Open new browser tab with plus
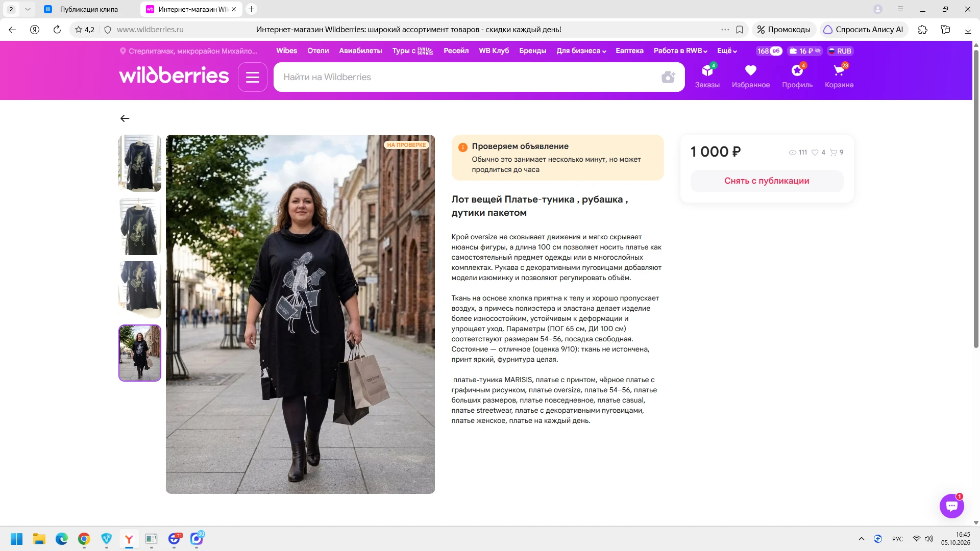 (x=251, y=9)
